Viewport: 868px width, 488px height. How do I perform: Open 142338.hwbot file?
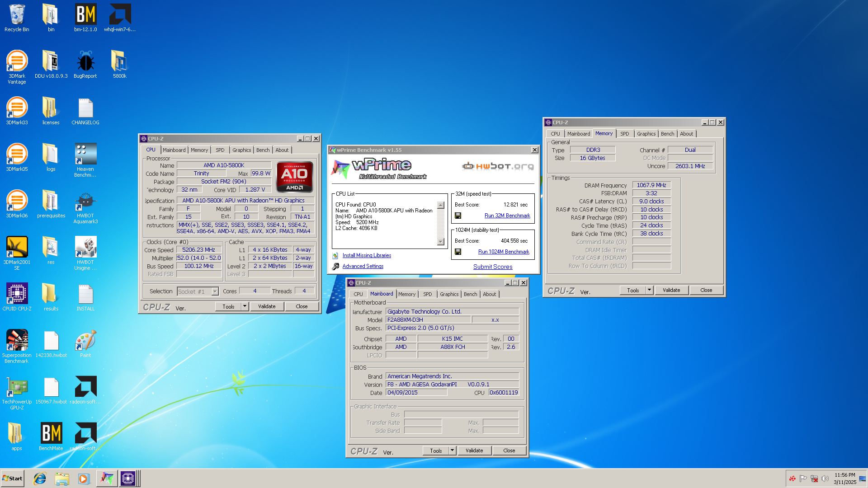point(51,343)
